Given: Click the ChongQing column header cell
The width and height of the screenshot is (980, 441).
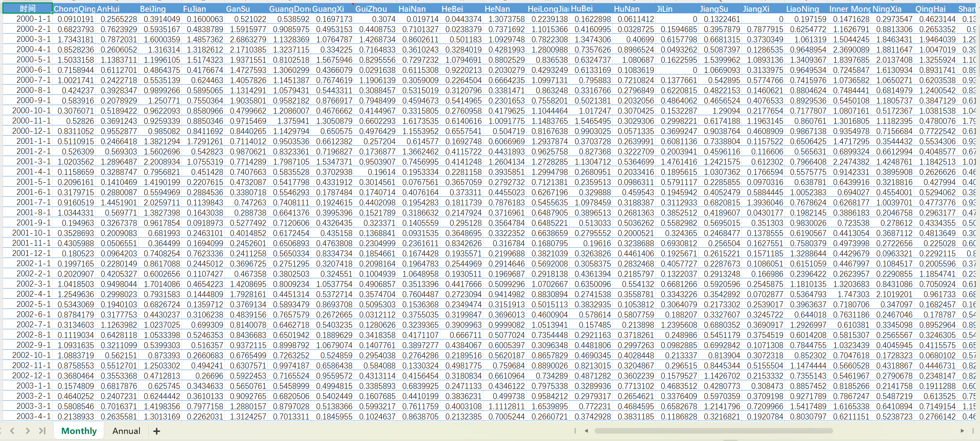Looking at the screenshot, I should (74, 9).
